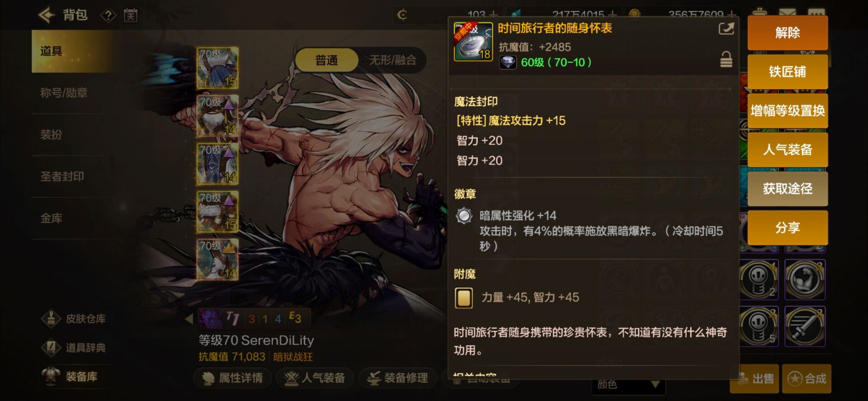Image resolution: width=868 pixels, height=401 pixels.
Task: Click the share-export icon in item tooltip
Action: tap(726, 29)
